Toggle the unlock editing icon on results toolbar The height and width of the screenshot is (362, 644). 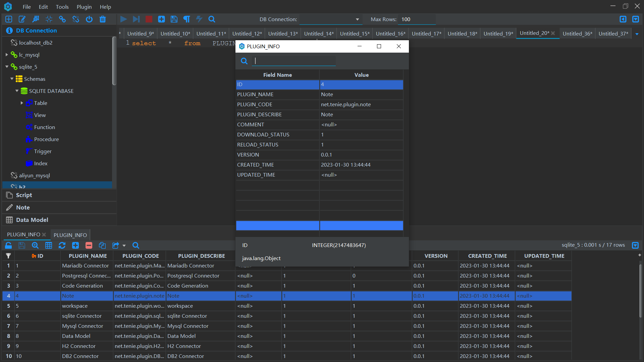click(8, 245)
